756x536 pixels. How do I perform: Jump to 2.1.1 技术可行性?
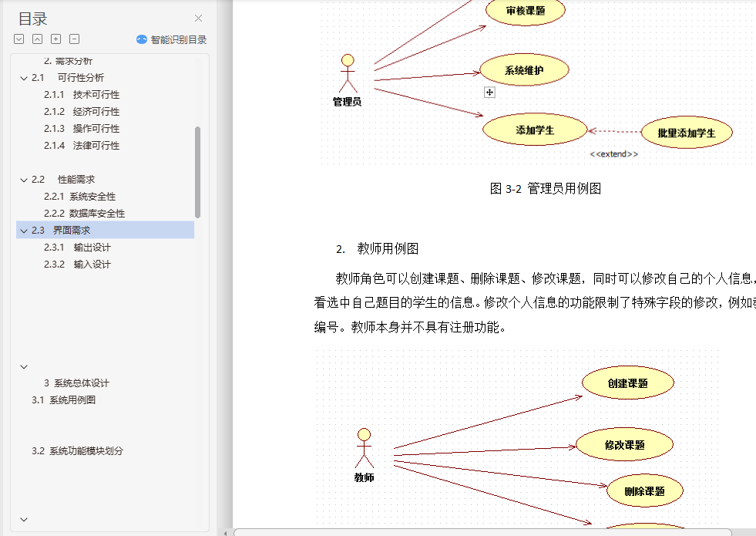82,95
